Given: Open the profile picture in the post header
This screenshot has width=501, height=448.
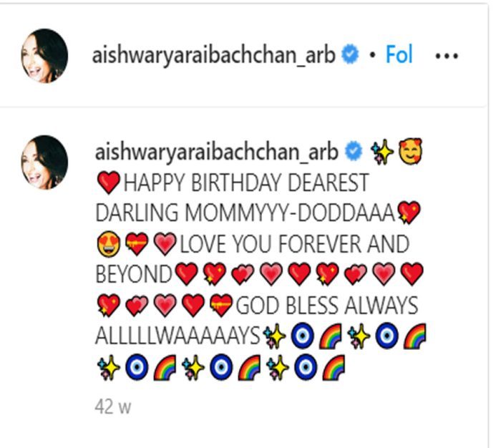Looking at the screenshot, I should (44, 56).
